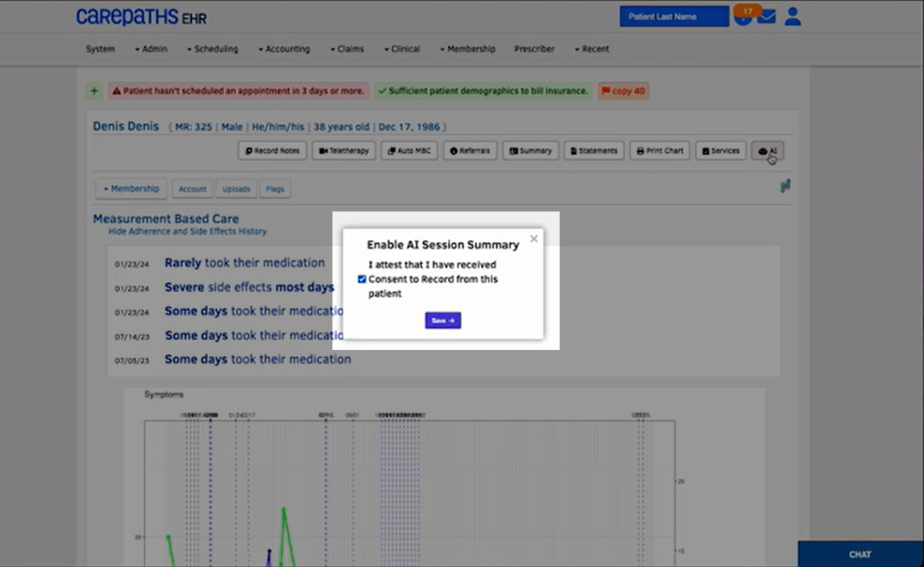
Task: Open the CHAT panel
Action: tap(859, 554)
